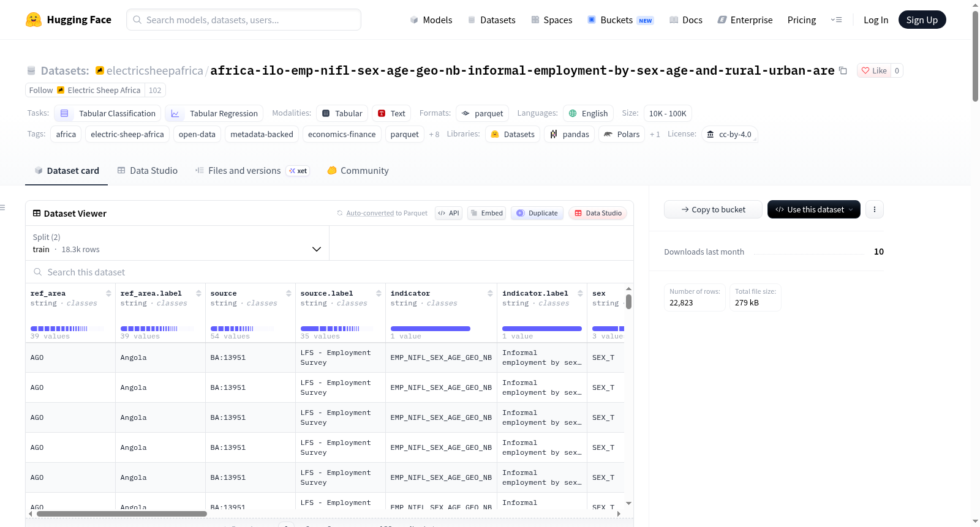Open the Files and versions tab
The height and width of the screenshot is (527, 980).
(x=252, y=171)
